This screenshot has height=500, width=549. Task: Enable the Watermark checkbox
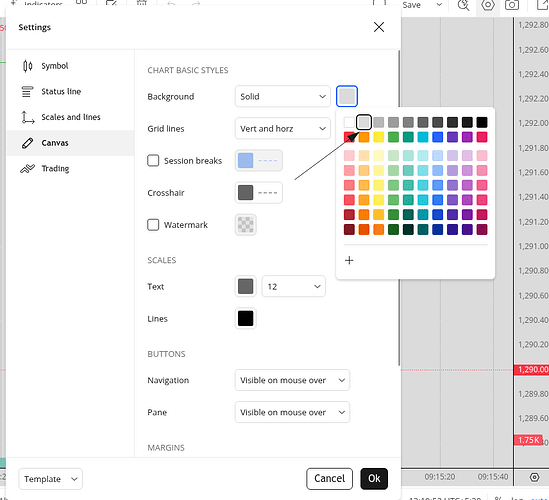(153, 225)
